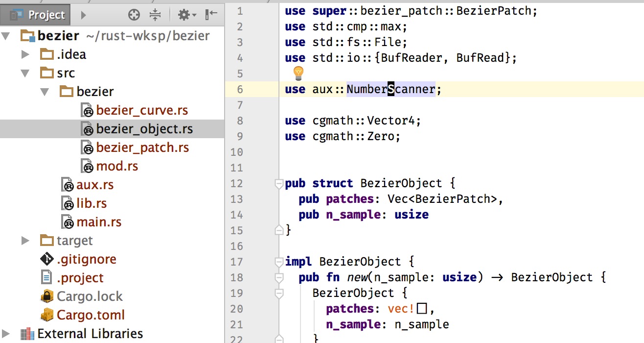Viewport: 644px width, 343px height.
Task: Select mod.rs in bezier folder
Action: click(x=117, y=166)
